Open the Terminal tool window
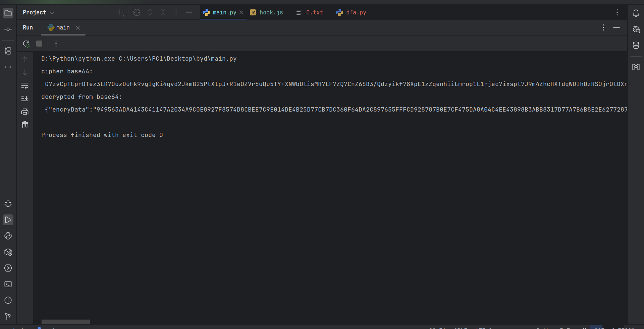The image size is (644, 329). (x=8, y=284)
